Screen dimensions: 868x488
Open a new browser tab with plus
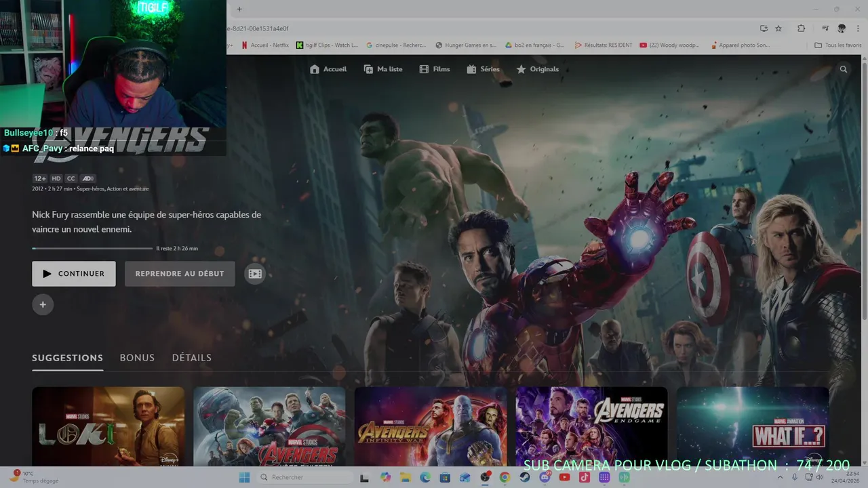pyautogui.click(x=239, y=9)
